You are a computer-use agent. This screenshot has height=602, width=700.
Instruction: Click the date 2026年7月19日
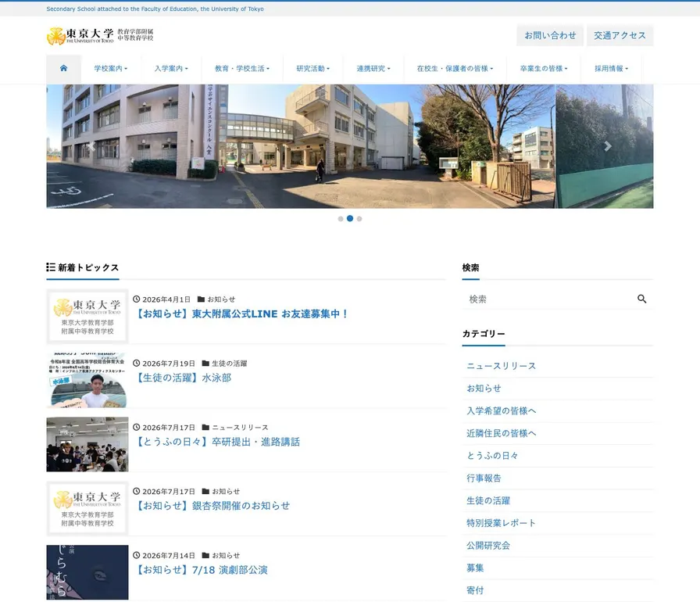pos(168,364)
